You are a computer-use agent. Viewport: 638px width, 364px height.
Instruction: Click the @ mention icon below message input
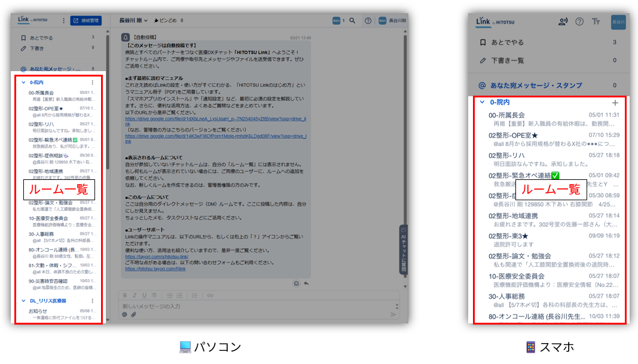click(x=125, y=314)
